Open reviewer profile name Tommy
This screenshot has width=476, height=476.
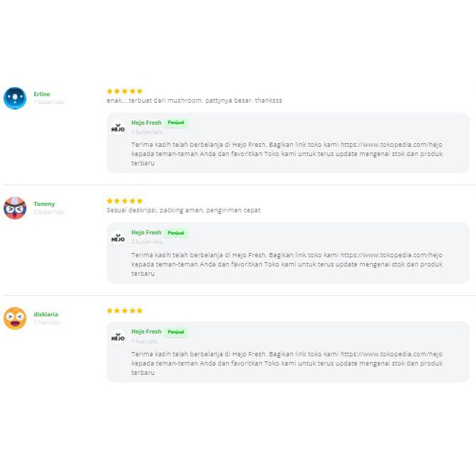click(x=44, y=204)
